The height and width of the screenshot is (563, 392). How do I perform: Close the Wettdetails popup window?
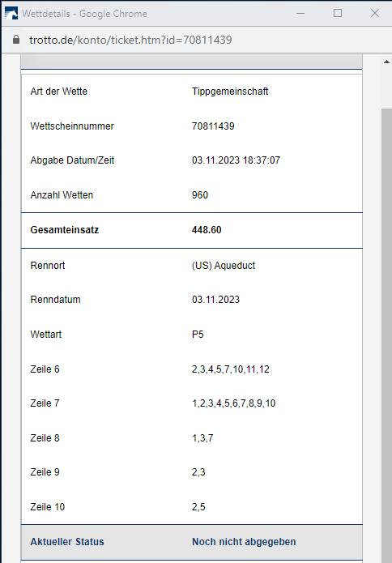tap(375, 13)
